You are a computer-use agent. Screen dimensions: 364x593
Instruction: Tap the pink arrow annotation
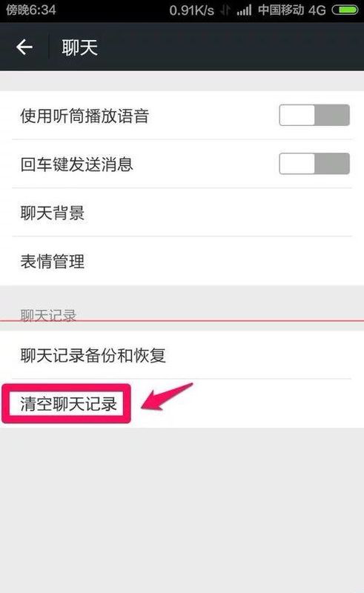pos(167,397)
